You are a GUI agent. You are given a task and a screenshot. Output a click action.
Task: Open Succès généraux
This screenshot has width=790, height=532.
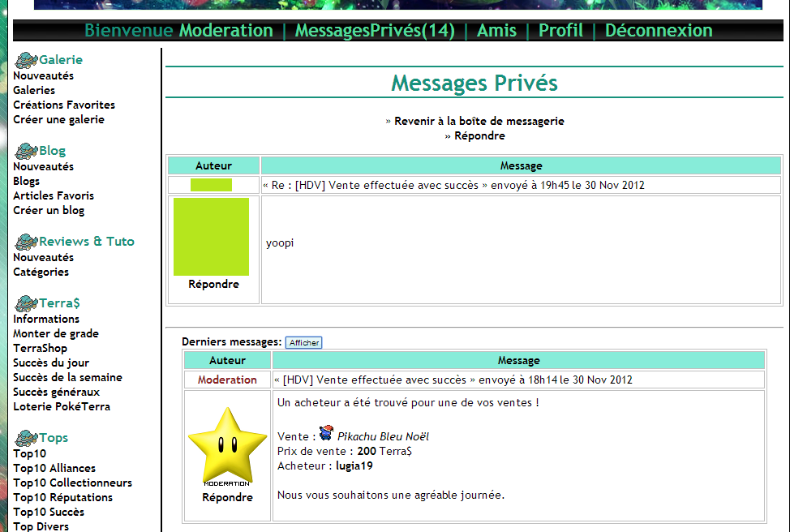coord(57,392)
